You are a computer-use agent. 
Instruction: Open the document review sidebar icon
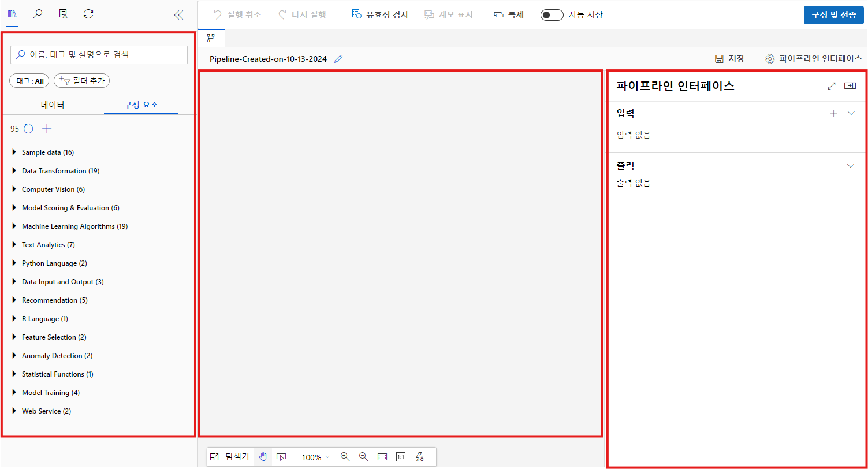click(x=63, y=14)
